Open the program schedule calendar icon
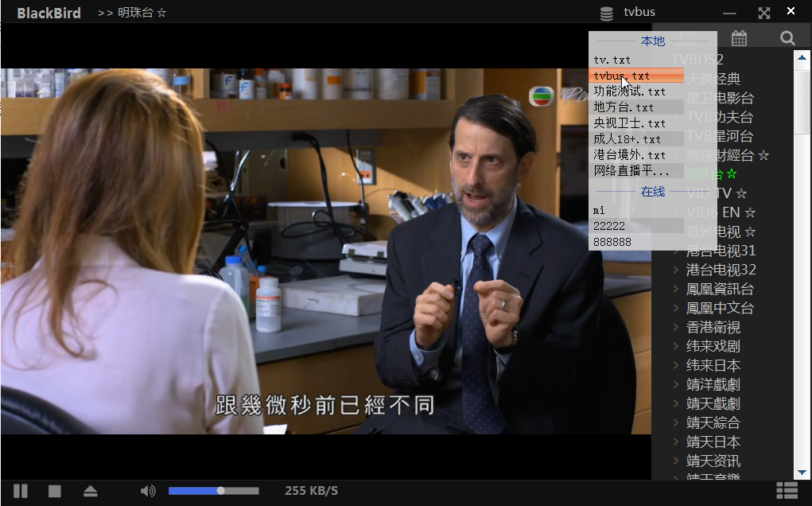The image size is (812, 506). point(739,38)
